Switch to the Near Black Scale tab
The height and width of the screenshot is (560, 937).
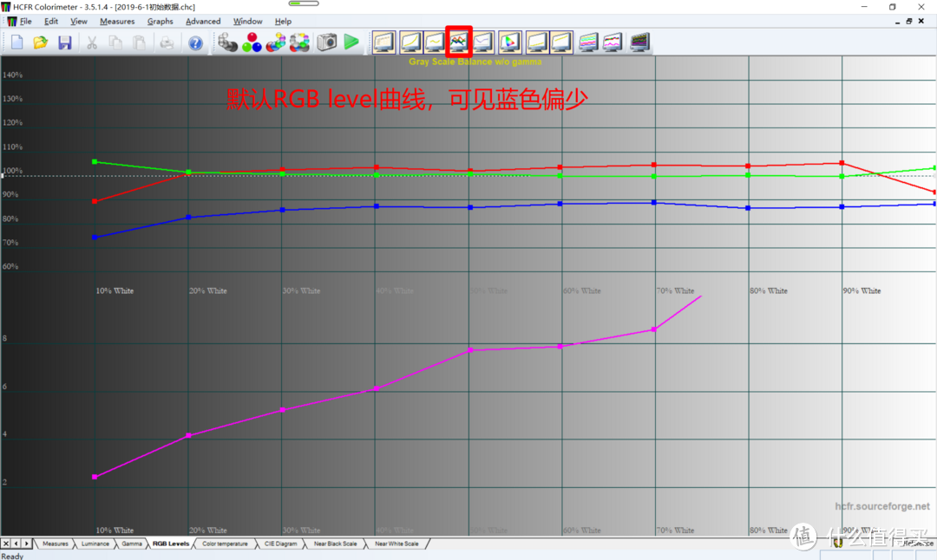pos(334,544)
